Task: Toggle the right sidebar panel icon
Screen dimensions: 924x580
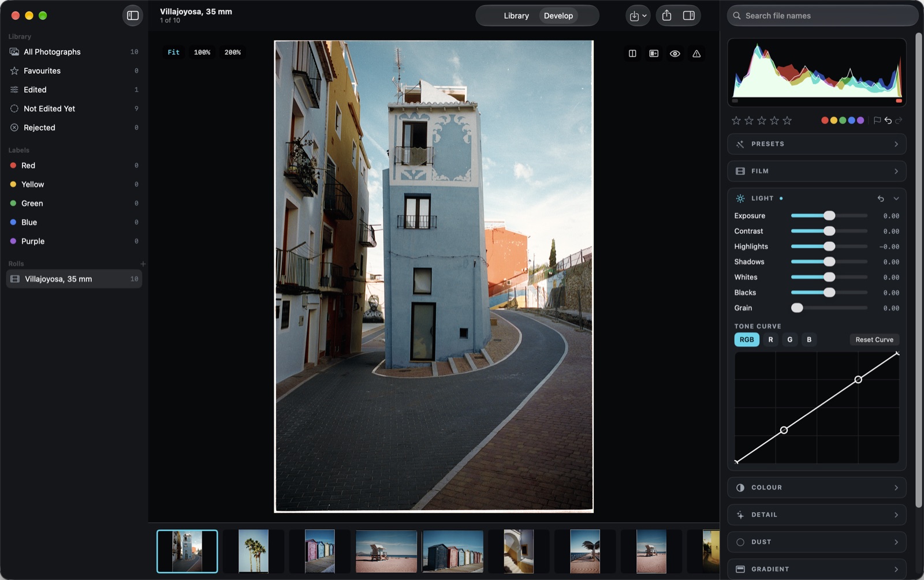Action: click(689, 16)
